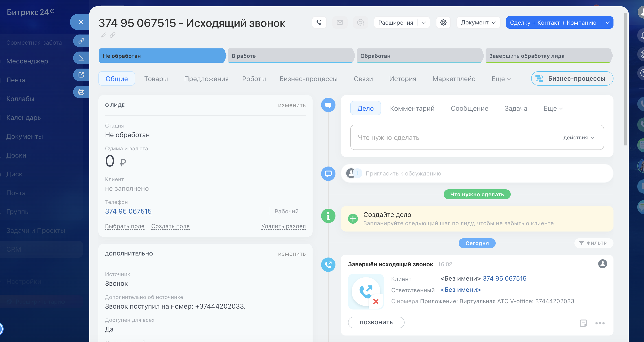Expand the Документ dropdown
Viewport: 644px width, 342px height.
[x=478, y=22]
